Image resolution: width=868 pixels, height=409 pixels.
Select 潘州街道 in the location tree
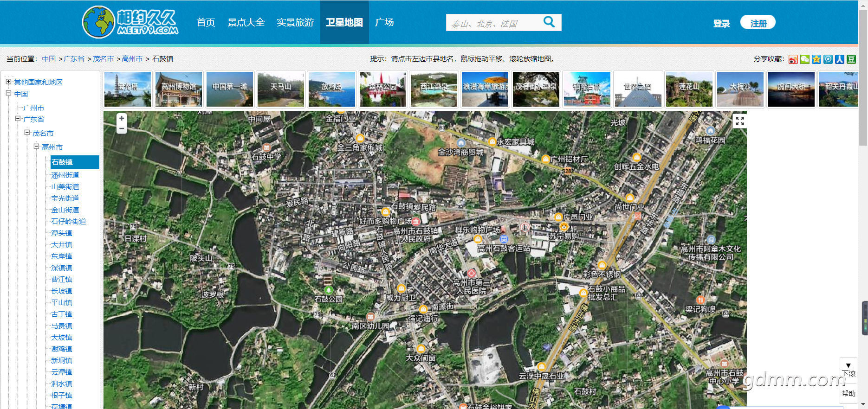(x=65, y=175)
